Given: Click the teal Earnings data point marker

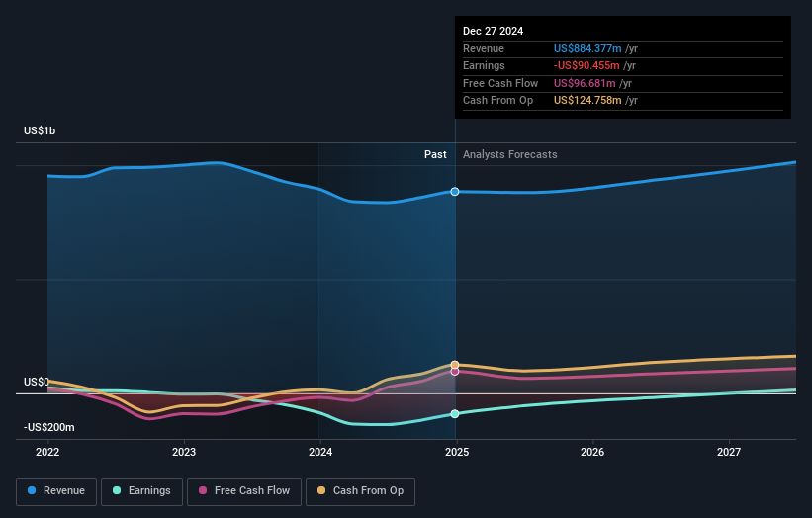Looking at the screenshot, I should pyautogui.click(x=455, y=414).
